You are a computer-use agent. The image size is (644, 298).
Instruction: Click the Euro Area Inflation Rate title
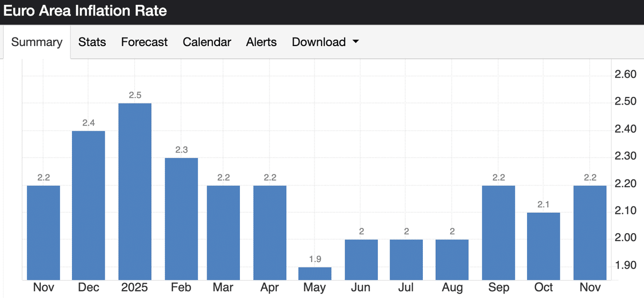point(85,11)
